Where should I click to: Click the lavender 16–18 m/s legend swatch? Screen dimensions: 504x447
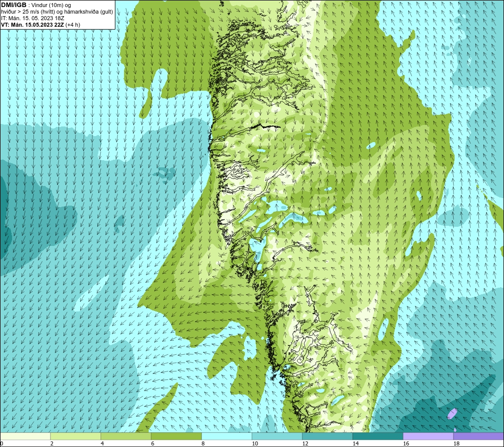pyautogui.click(x=428, y=436)
